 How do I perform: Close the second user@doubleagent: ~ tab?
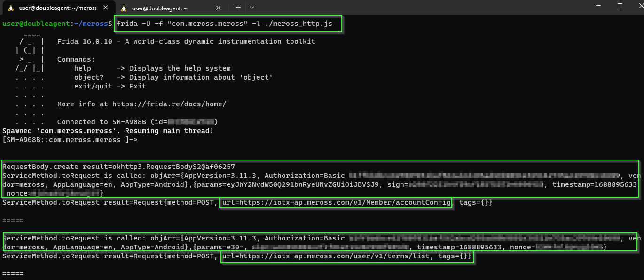click(x=218, y=8)
